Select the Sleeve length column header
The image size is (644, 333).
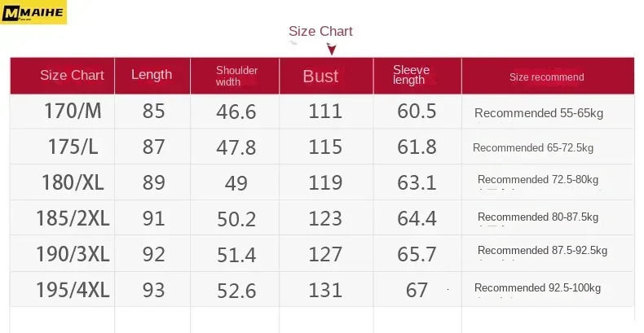[x=411, y=75]
